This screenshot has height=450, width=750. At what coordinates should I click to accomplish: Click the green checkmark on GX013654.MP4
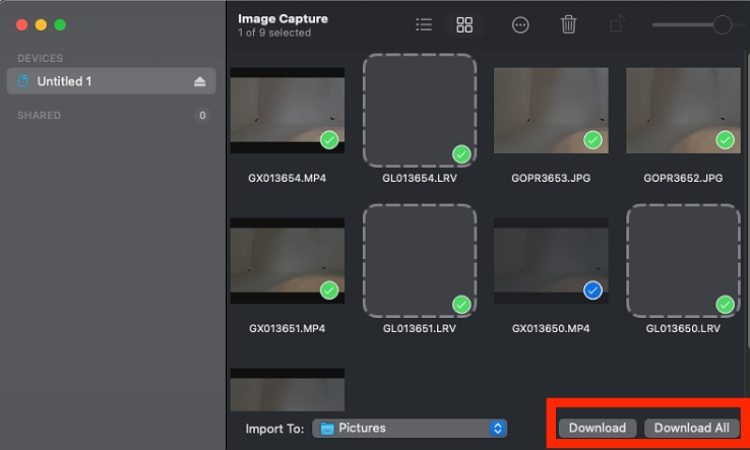click(329, 140)
